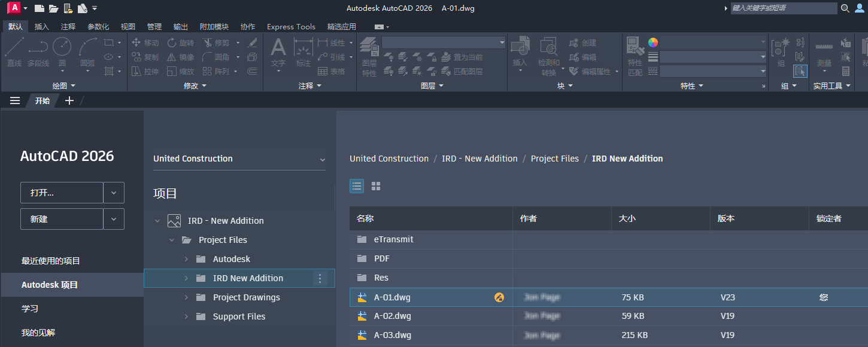This screenshot has width=868, height=347.
Task: Open the object color dropdown in 特性 panel
Action: coord(713,42)
